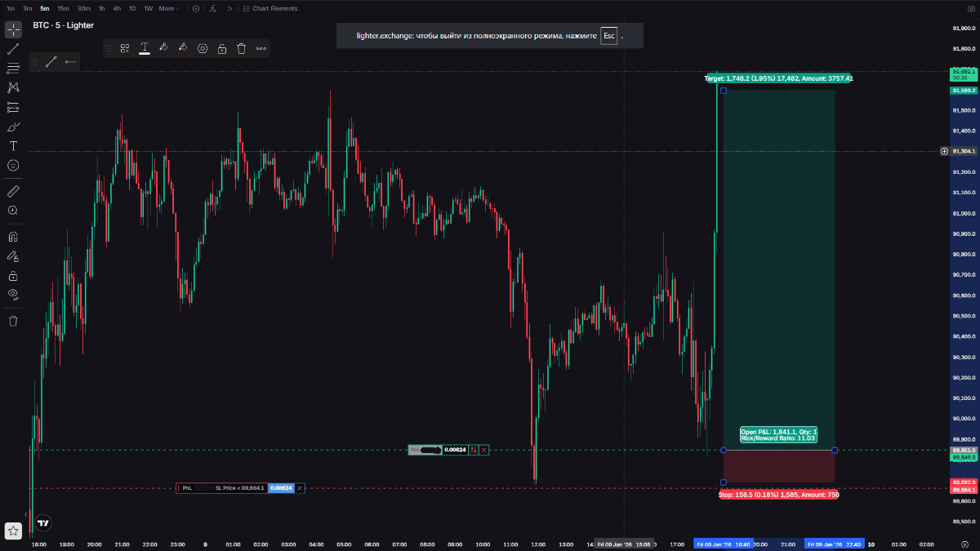Image resolution: width=980 pixels, height=551 pixels.
Task: Toggle lock all drawings in sidebar
Action: [x=13, y=276]
